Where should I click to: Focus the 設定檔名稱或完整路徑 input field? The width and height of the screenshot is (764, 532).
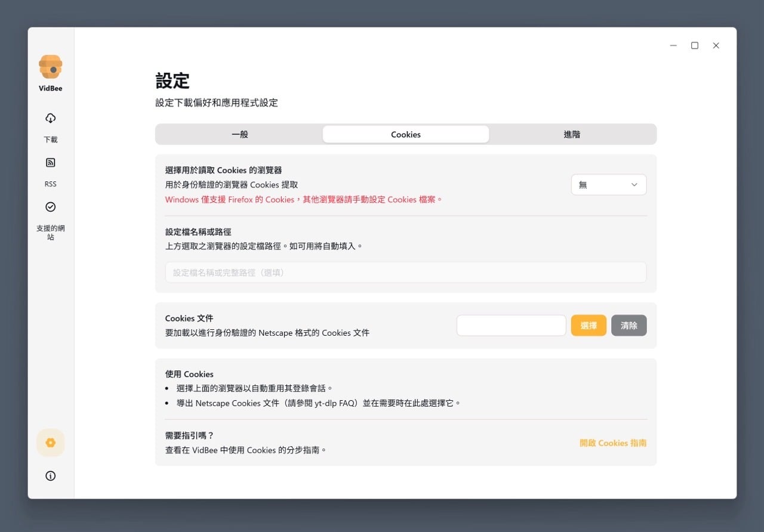pyautogui.click(x=406, y=273)
